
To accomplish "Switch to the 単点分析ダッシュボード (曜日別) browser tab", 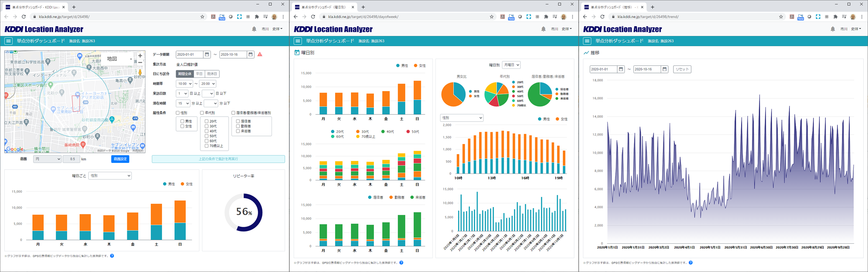I will 325,7.
